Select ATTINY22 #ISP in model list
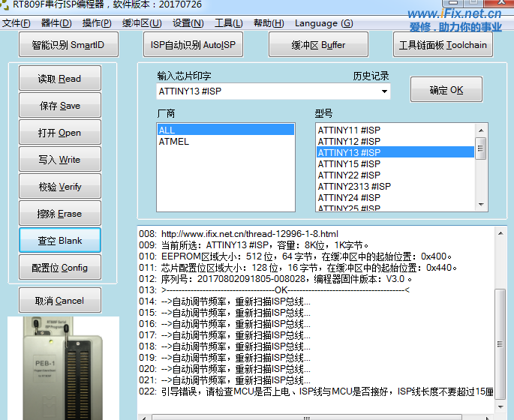 (395, 175)
